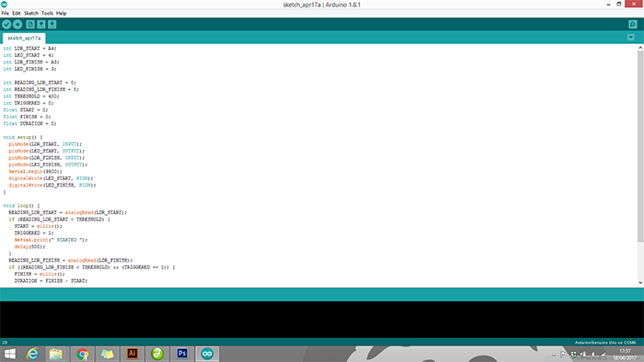Screen dimensions: 644x362
Task: Click the line number 23 in status bar
Action: click(x=5, y=343)
